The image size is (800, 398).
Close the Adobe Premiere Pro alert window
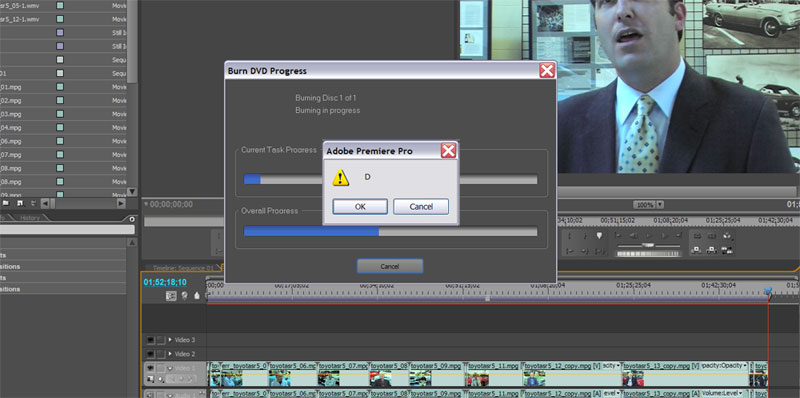click(448, 151)
